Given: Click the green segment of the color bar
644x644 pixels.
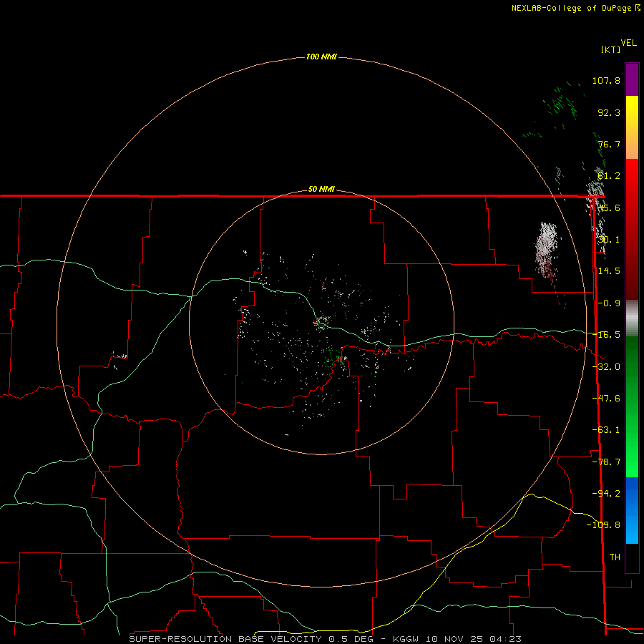Looking at the screenshot, I should [632, 406].
